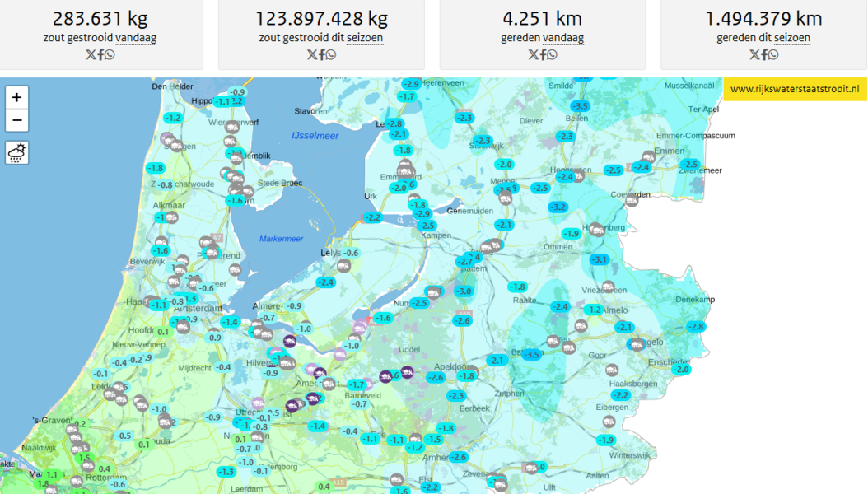This screenshot has width=868, height=494.
Task: Share today's salt total via WhatsApp
Action: pyautogui.click(x=110, y=54)
